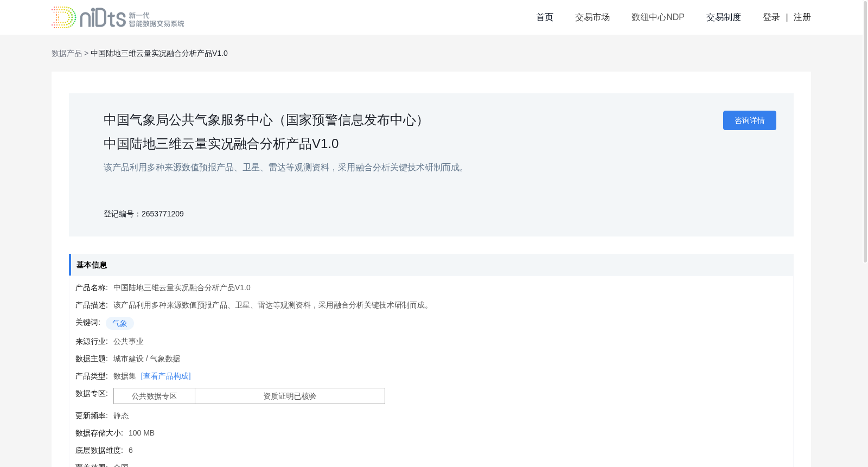Click the 基本信息 section header
The width and height of the screenshot is (868, 467).
[431, 265]
